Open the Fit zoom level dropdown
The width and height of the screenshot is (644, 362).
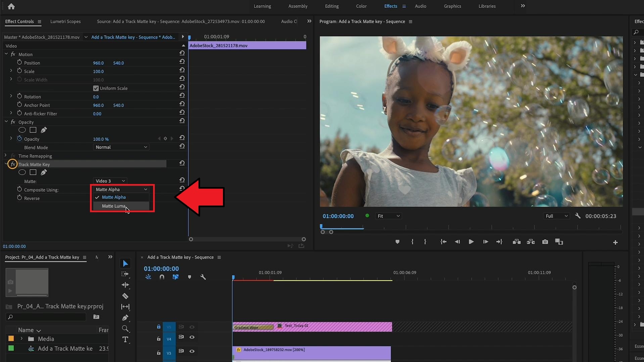(x=388, y=216)
